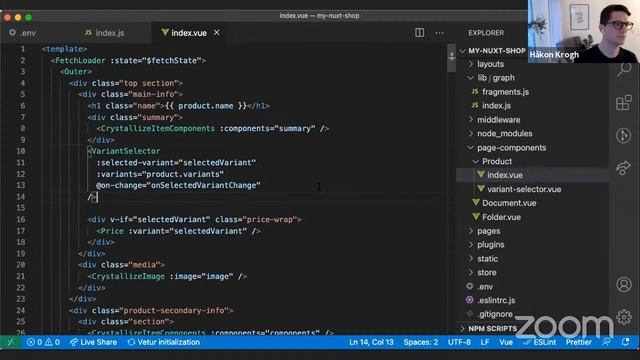
Task: Show errors and warnings count
Action: tap(43, 342)
